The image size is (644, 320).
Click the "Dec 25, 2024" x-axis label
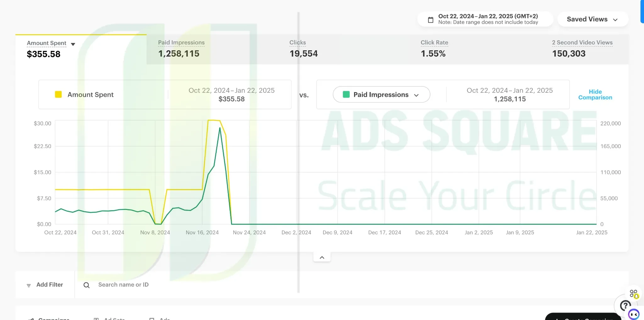(431, 233)
